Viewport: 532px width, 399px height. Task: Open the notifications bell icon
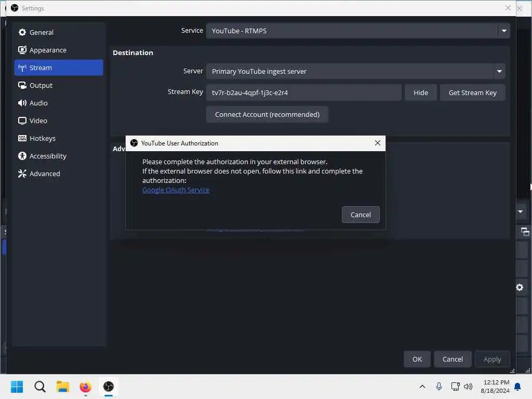point(517,387)
